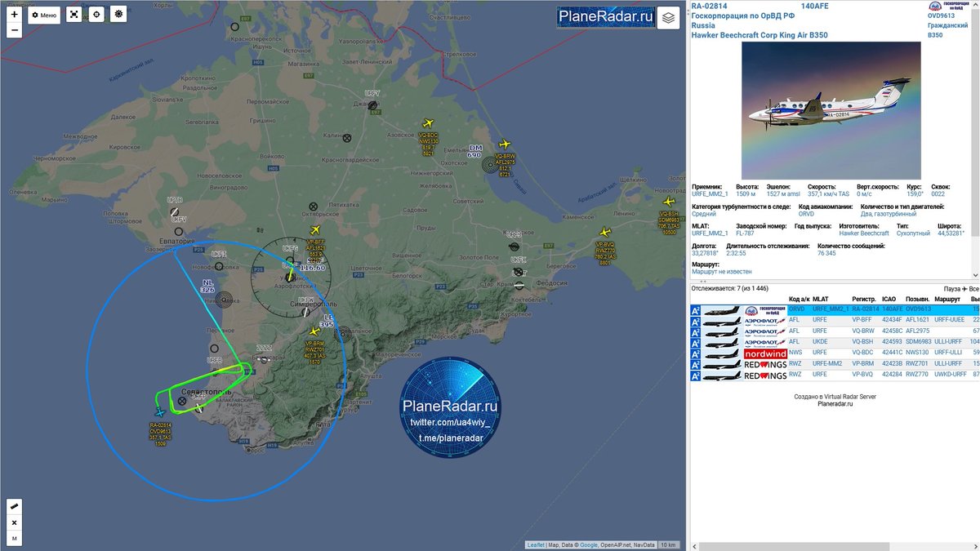The height and width of the screenshot is (551, 980).
Task: Select the blue RA-02814 aircraft on map
Action: point(160,412)
